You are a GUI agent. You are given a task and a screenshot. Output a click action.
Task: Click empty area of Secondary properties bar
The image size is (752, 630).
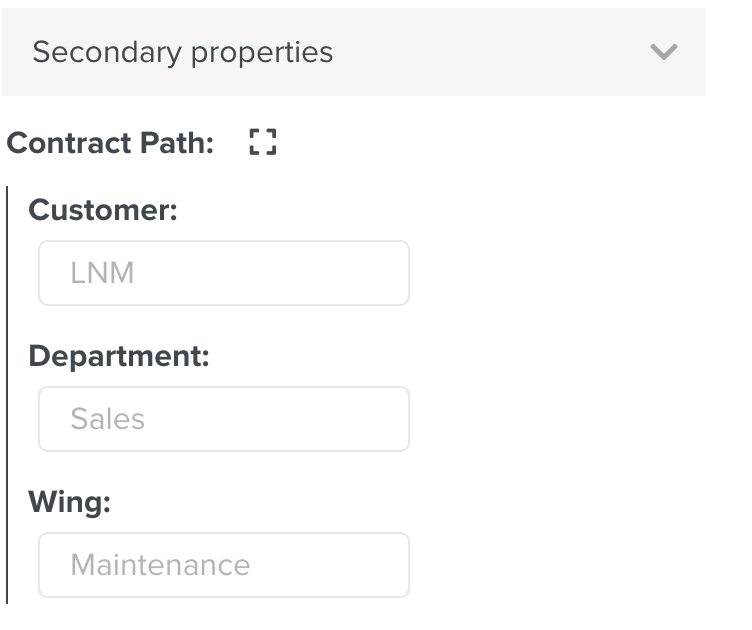pyautogui.click(x=480, y=52)
